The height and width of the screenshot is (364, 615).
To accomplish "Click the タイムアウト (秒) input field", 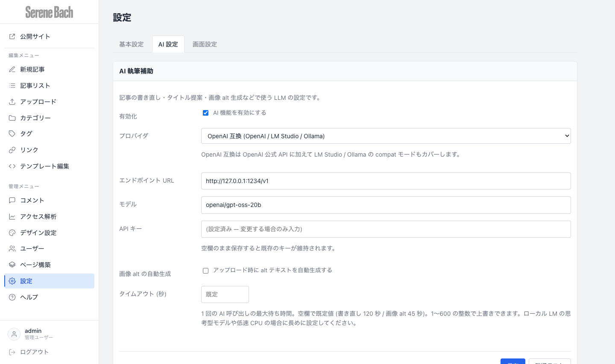I will [x=225, y=294].
